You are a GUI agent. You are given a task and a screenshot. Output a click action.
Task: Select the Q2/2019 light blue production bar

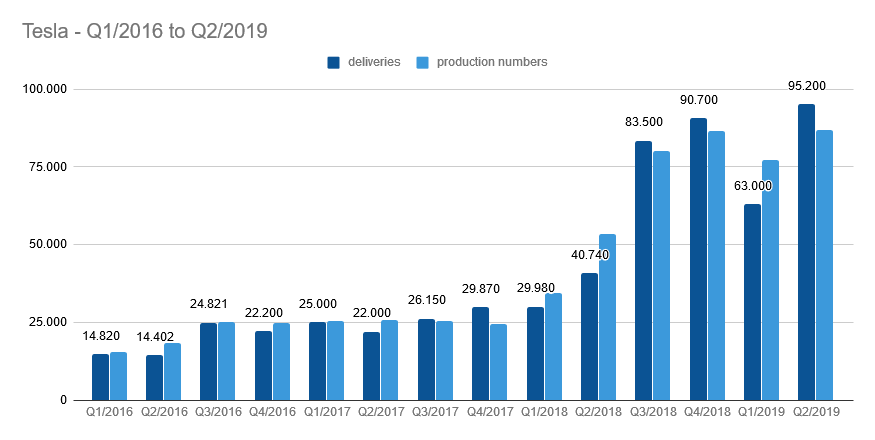pyautogui.click(x=824, y=264)
